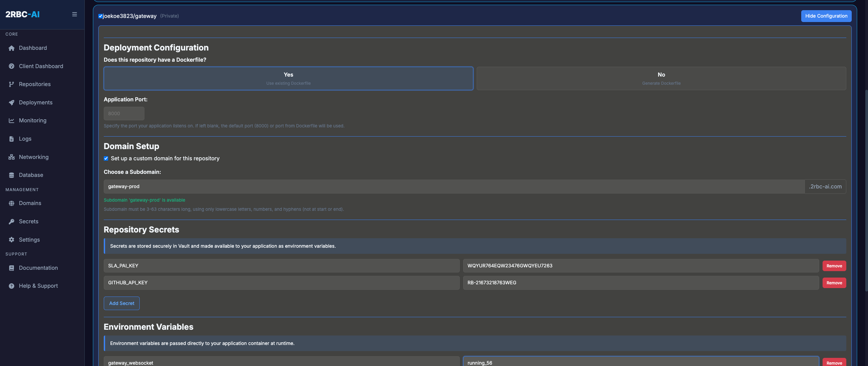Viewport: 868px width, 366px height.
Task: Add a new secret with Add Secret
Action: click(121, 303)
